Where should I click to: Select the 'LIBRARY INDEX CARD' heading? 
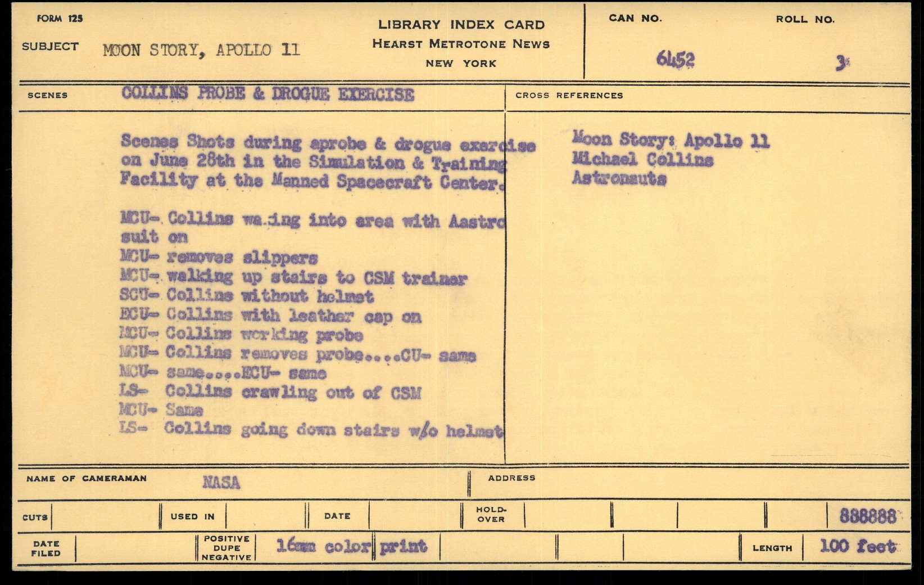coord(461,25)
